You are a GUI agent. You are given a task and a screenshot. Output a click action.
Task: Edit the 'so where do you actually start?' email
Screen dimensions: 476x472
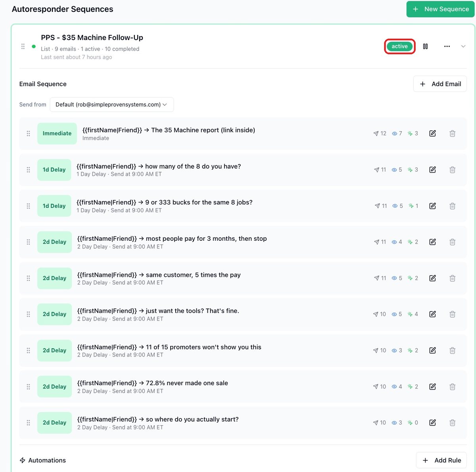tap(433, 423)
